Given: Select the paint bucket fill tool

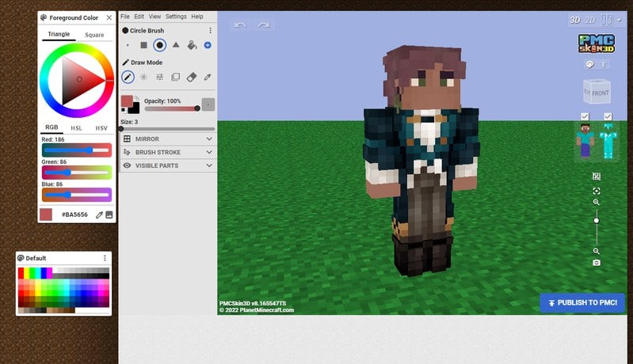Looking at the screenshot, I should click(192, 46).
